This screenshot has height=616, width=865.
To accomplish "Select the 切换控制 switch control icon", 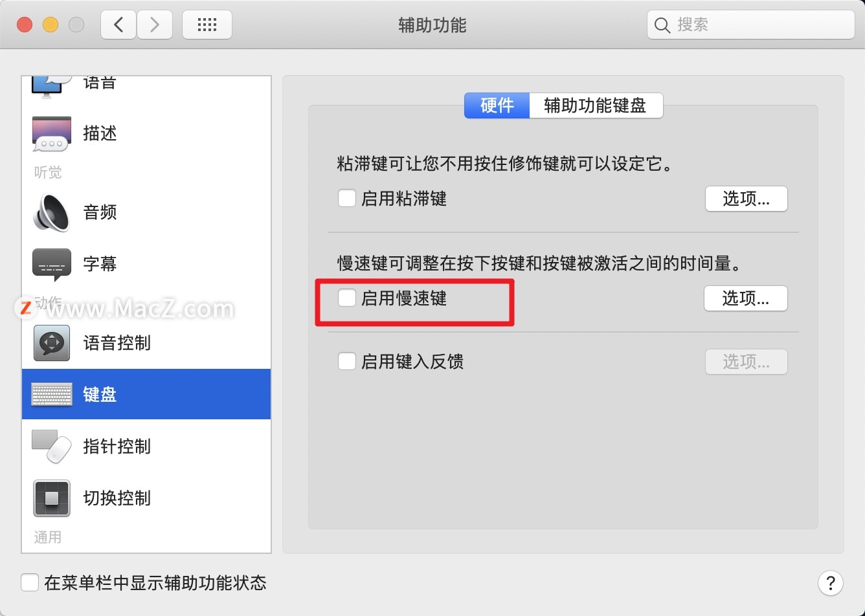I will 52,498.
